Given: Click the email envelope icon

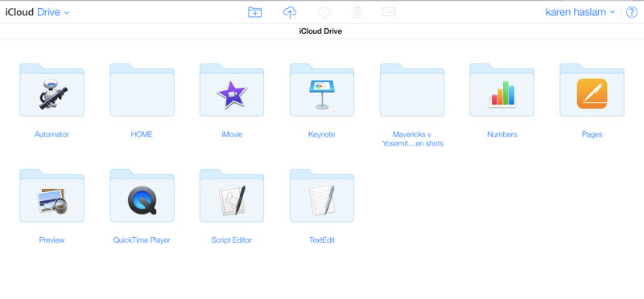Looking at the screenshot, I should click(x=389, y=12).
